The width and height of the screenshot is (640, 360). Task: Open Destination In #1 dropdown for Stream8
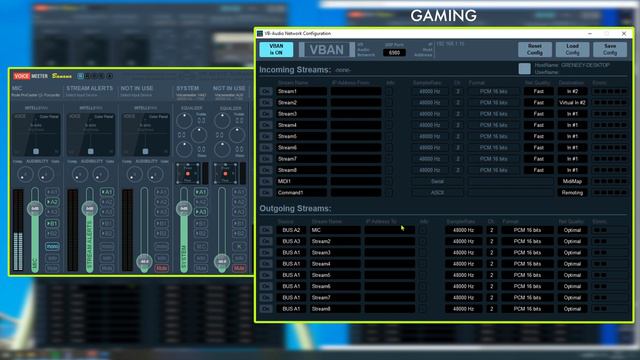[572, 170]
